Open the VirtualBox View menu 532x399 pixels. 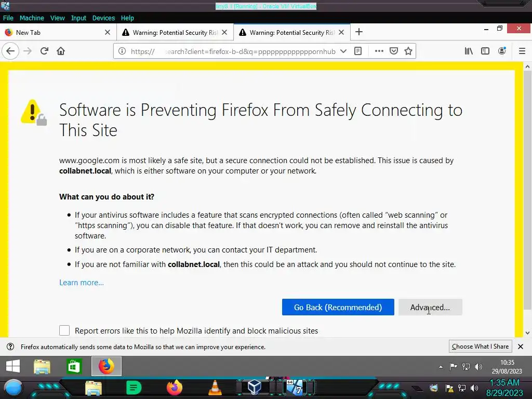pyautogui.click(x=57, y=18)
